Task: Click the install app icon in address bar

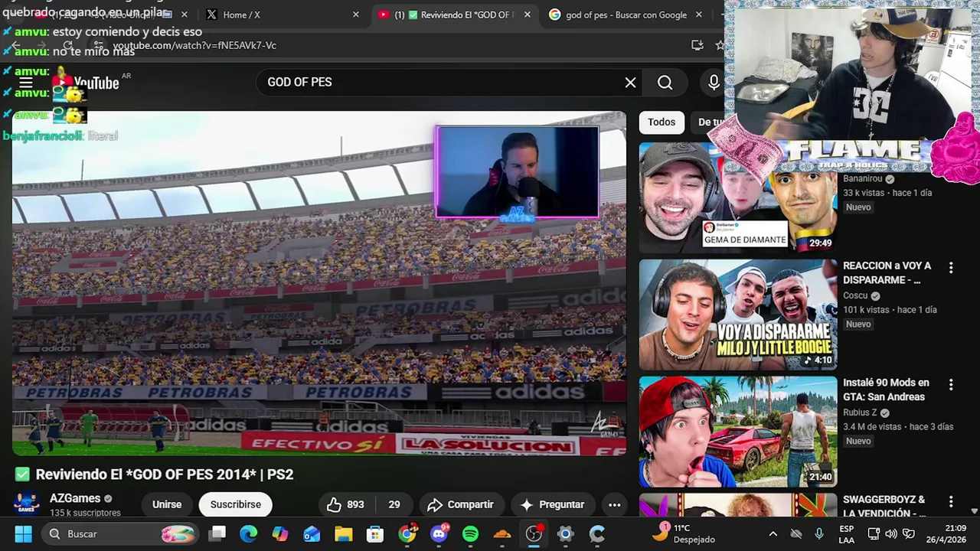Action: (697, 45)
